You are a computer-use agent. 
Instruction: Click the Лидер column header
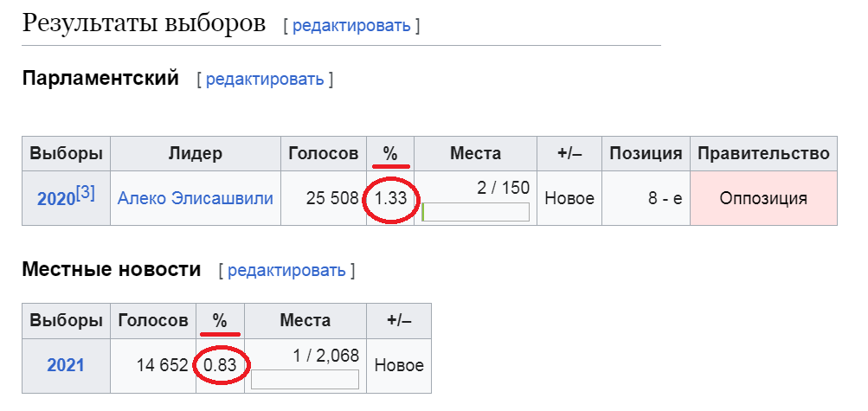(196, 154)
